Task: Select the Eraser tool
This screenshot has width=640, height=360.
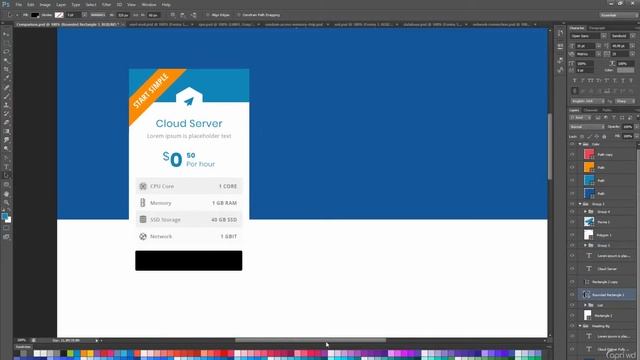Action: (x=6, y=122)
